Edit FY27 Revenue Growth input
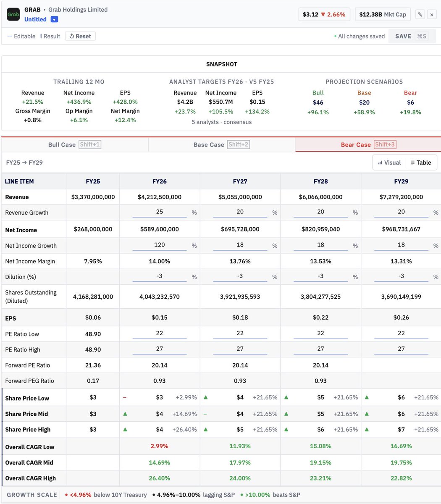This screenshot has height=504, width=441. [x=240, y=212]
